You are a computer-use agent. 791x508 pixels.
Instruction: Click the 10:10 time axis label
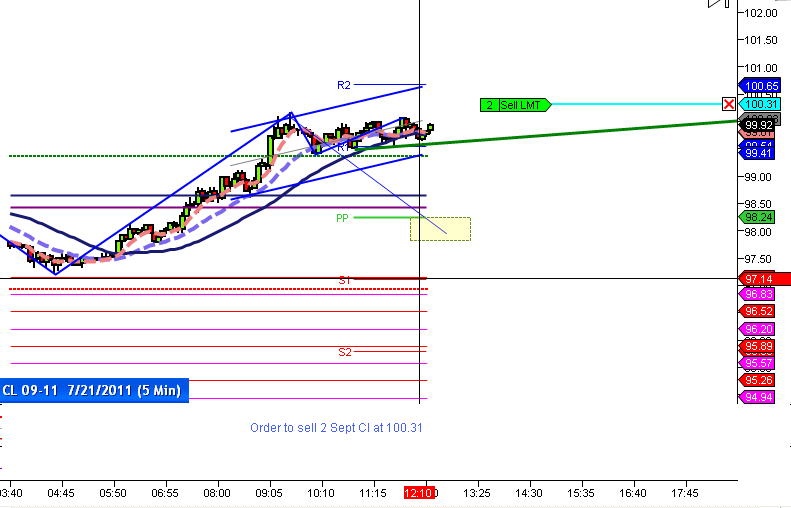coord(321,493)
